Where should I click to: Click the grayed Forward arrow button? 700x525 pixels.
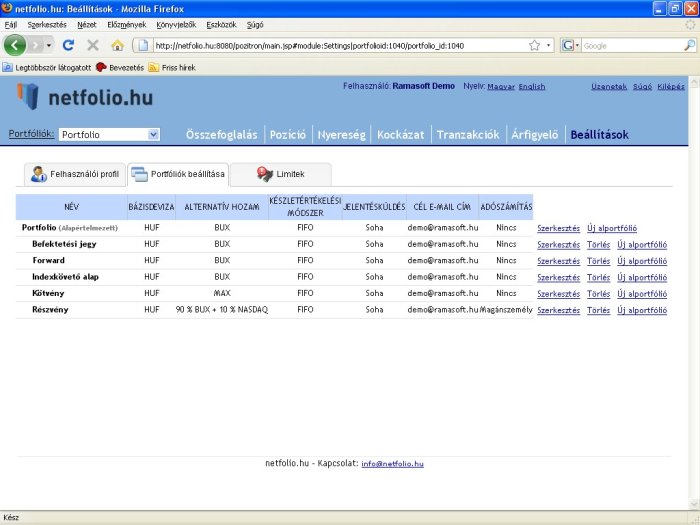coord(36,45)
